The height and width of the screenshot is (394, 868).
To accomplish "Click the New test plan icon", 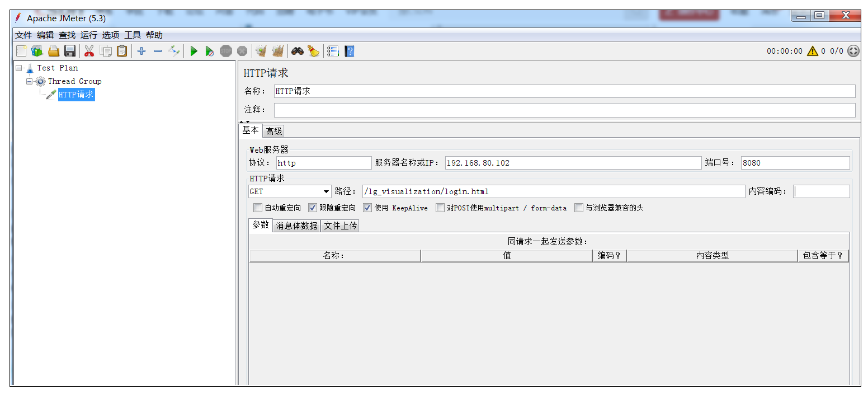I will click(x=21, y=51).
